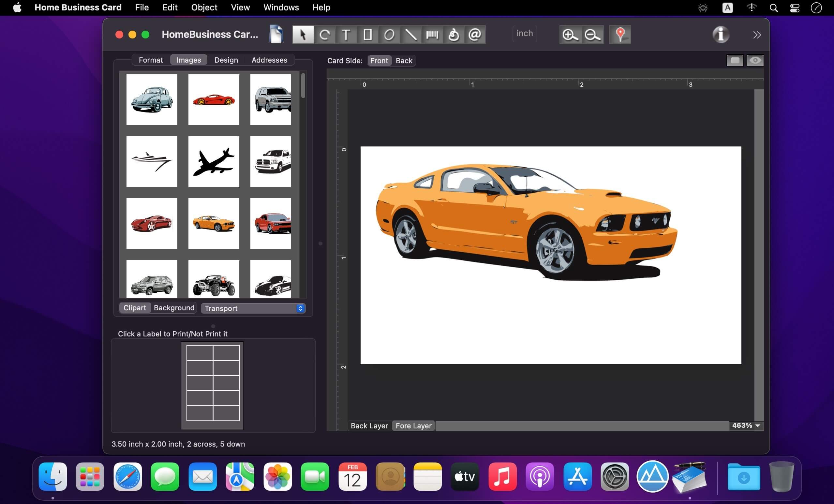Select the rotate tool

325,35
